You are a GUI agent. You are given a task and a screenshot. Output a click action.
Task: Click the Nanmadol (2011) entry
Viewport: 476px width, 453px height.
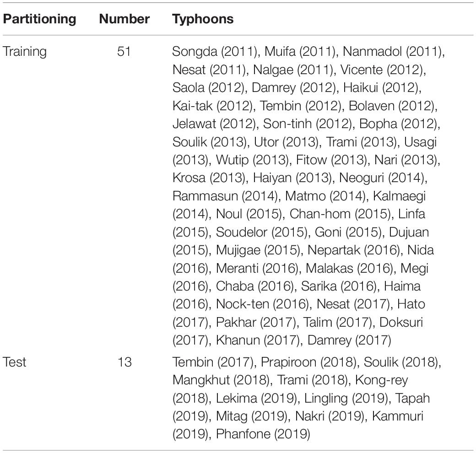tap(392, 52)
